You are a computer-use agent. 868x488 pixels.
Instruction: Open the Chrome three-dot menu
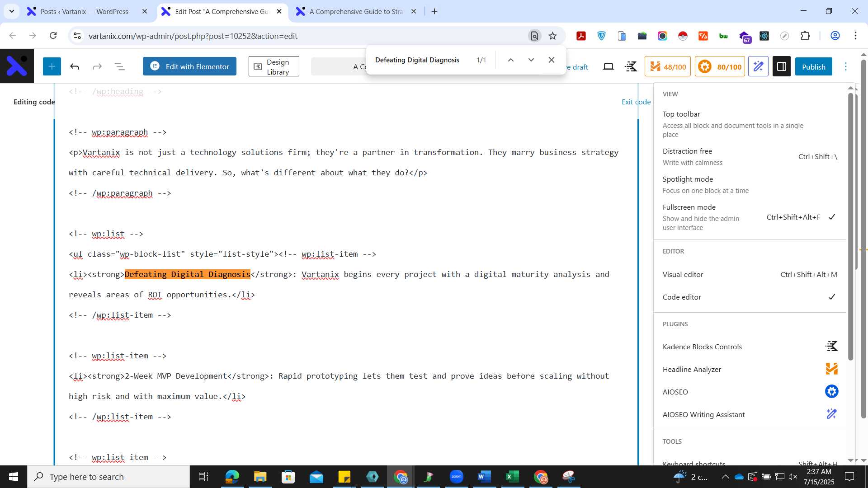855,36
